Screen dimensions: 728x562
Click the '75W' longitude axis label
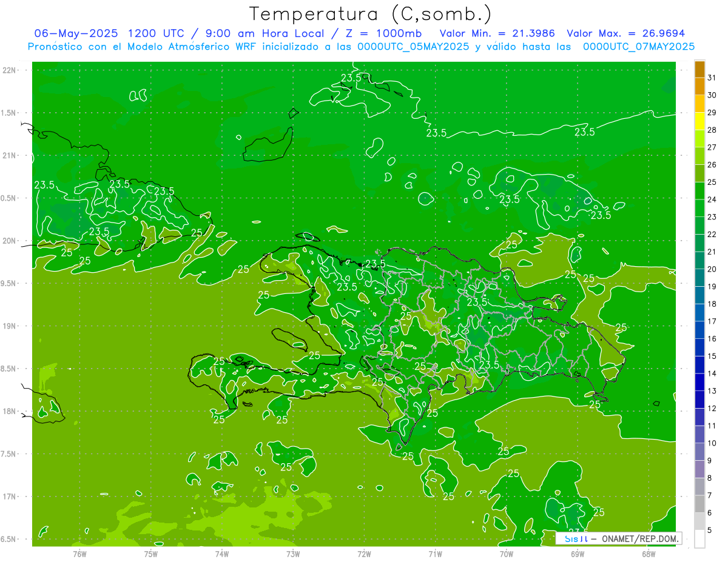[x=150, y=554]
